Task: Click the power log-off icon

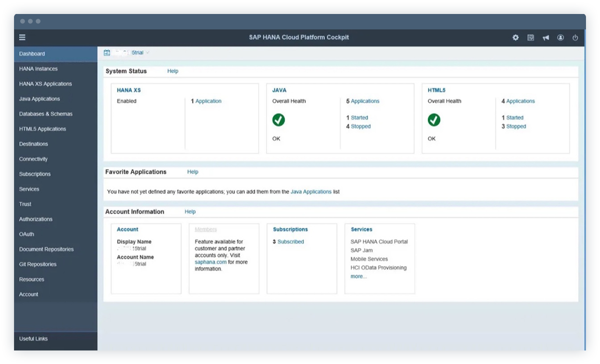Action: point(575,37)
